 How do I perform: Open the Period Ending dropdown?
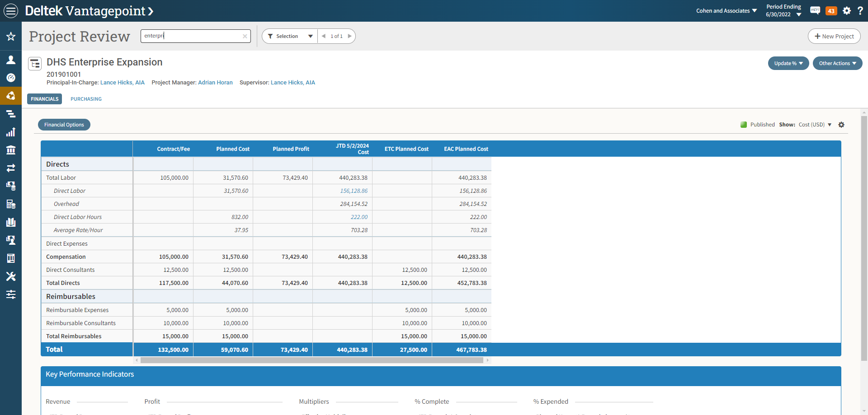click(x=783, y=11)
